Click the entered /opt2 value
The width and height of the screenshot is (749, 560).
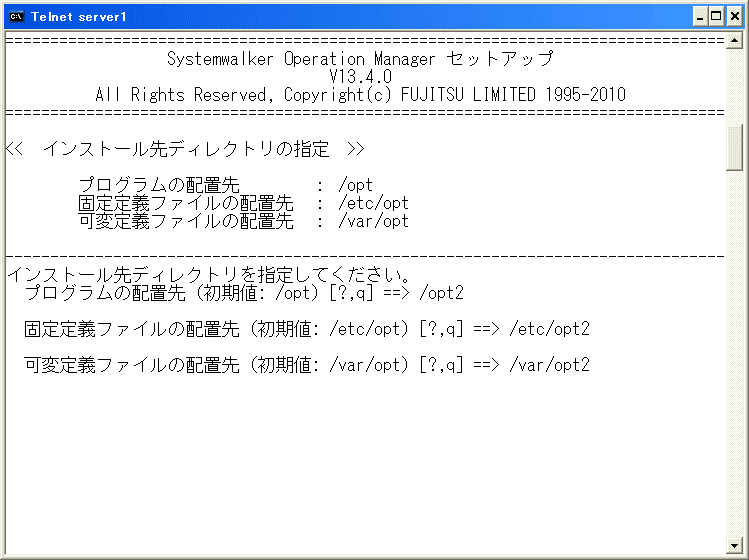(441, 293)
